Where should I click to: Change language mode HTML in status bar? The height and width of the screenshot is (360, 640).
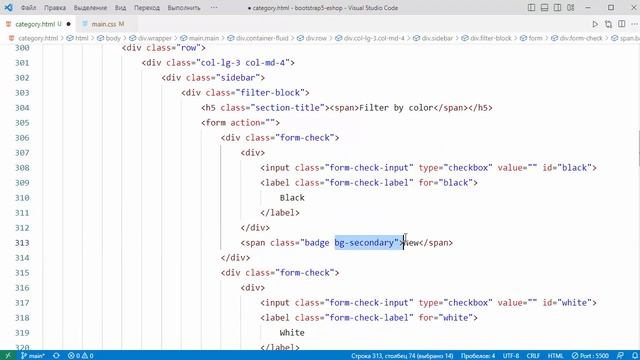[x=555, y=356]
